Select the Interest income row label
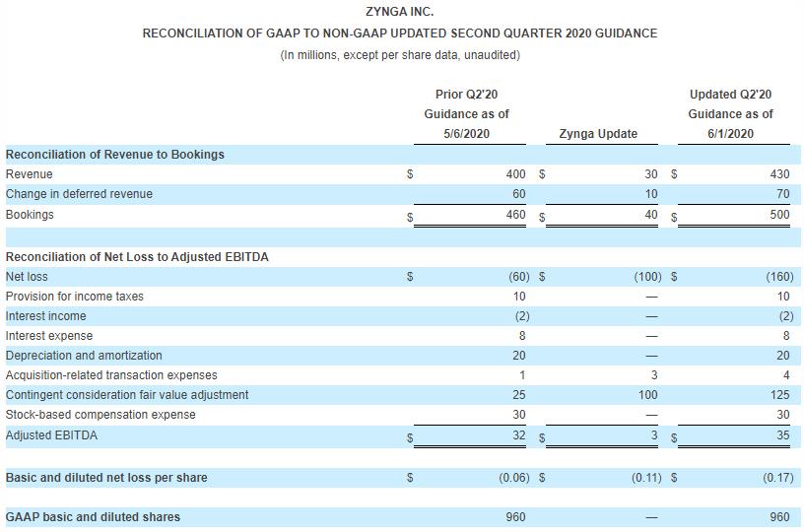 [x=45, y=316]
